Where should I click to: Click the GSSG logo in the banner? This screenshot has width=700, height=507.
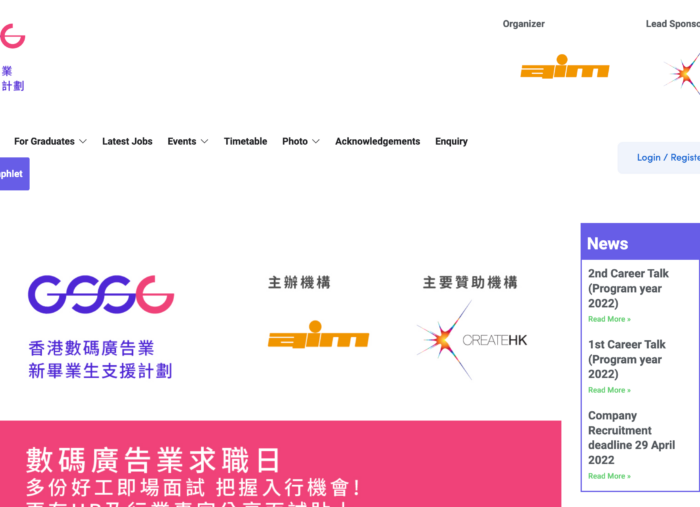[101, 295]
